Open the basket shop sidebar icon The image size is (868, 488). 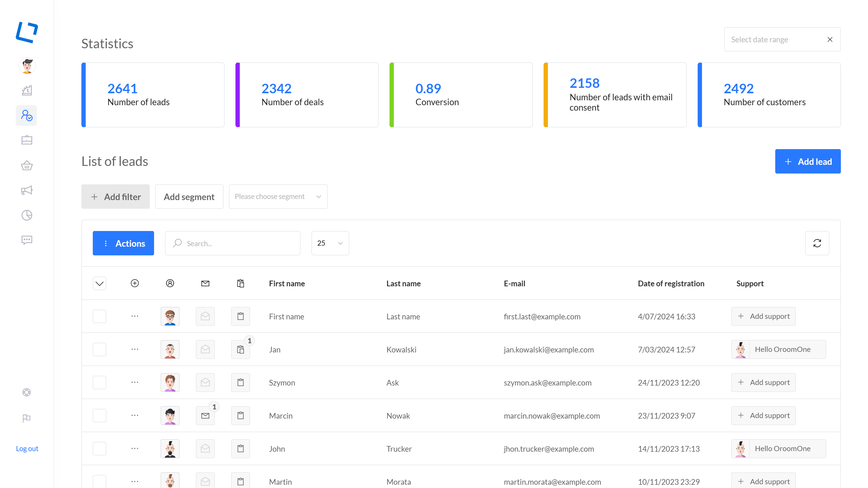click(x=27, y=165)
